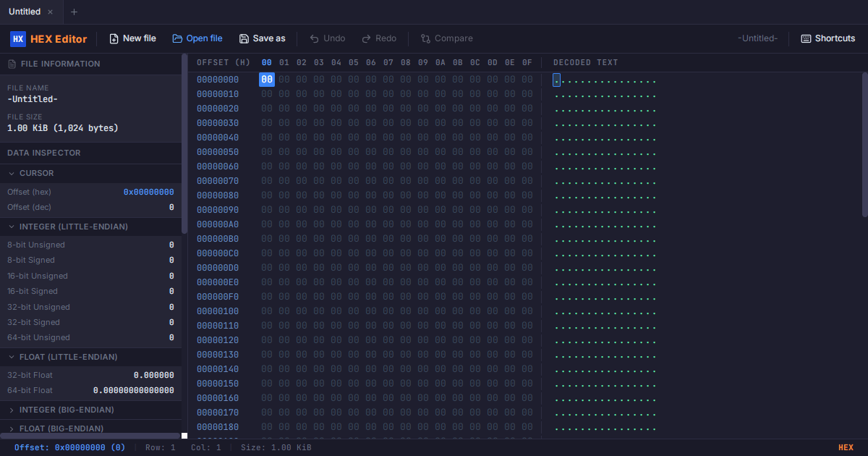This screenshot has height=456, width=868.
Task: Click the File Information document icon
Action: click(x=12, y=64)
